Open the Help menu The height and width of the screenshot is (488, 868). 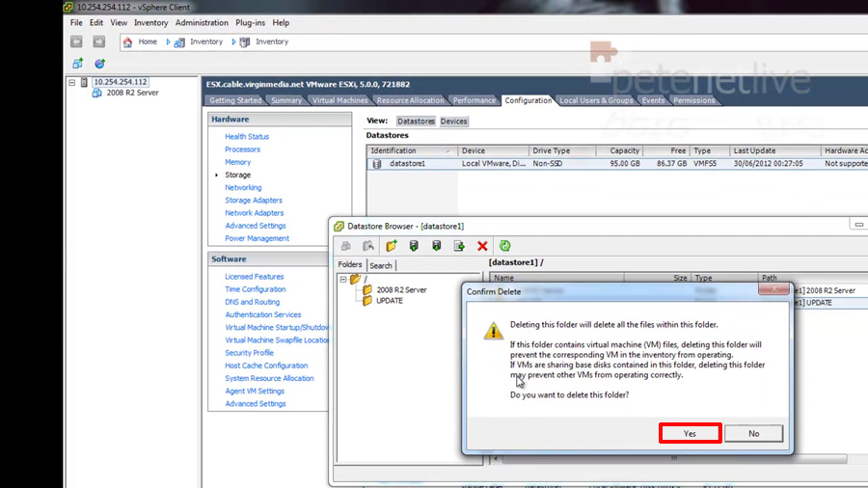281,23
